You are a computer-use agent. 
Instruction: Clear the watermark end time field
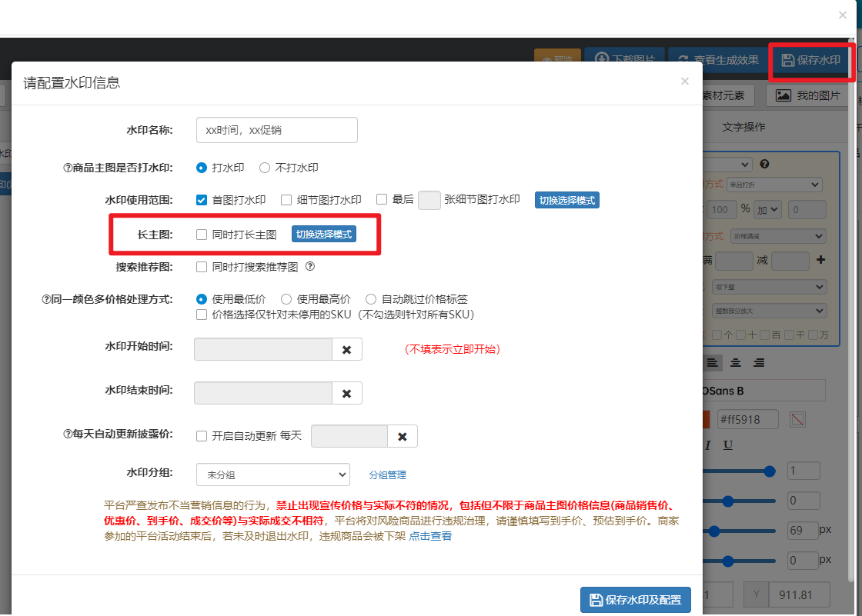pos(346,393)
